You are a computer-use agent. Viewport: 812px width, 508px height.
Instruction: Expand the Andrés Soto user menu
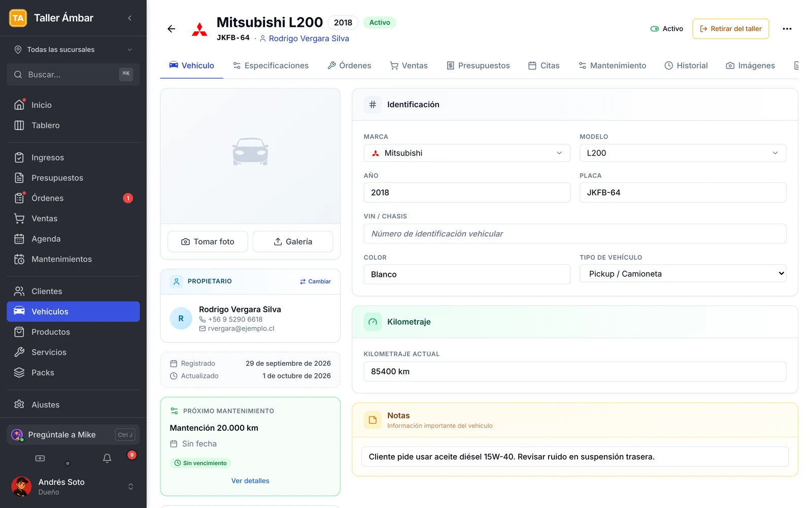coord(73,487)
